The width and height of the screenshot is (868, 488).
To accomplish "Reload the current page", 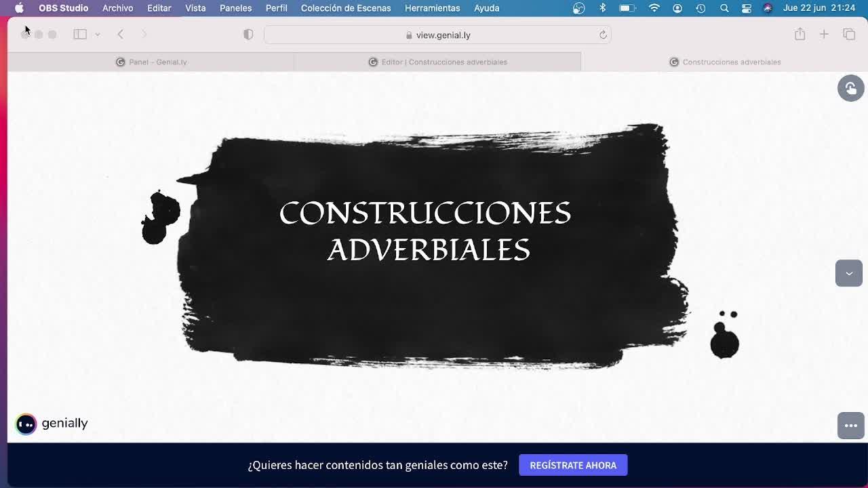I will point(603,35).
